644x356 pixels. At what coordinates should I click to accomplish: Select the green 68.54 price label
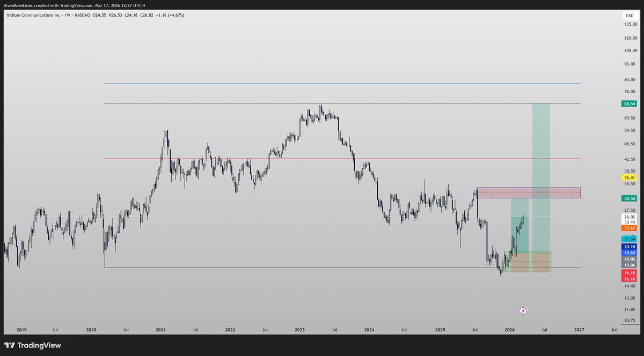(x=630, y=103)
